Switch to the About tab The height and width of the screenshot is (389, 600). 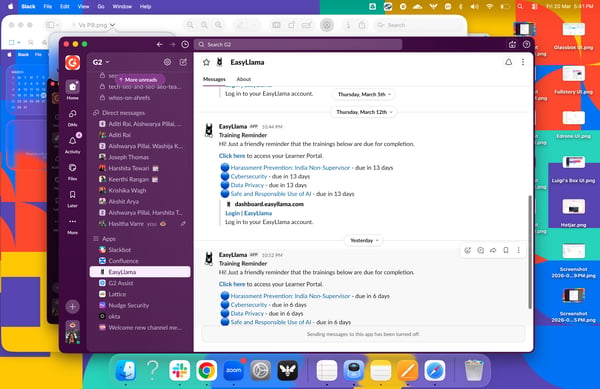point(244,79)
